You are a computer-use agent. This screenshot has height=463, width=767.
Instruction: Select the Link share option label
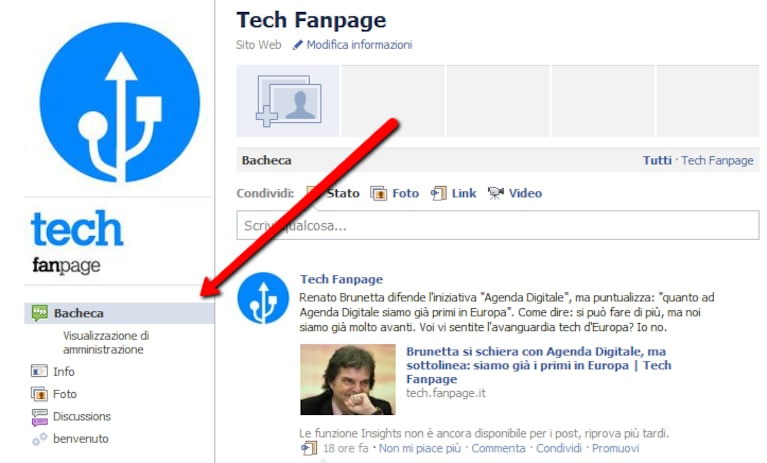(x=464, y=194)
